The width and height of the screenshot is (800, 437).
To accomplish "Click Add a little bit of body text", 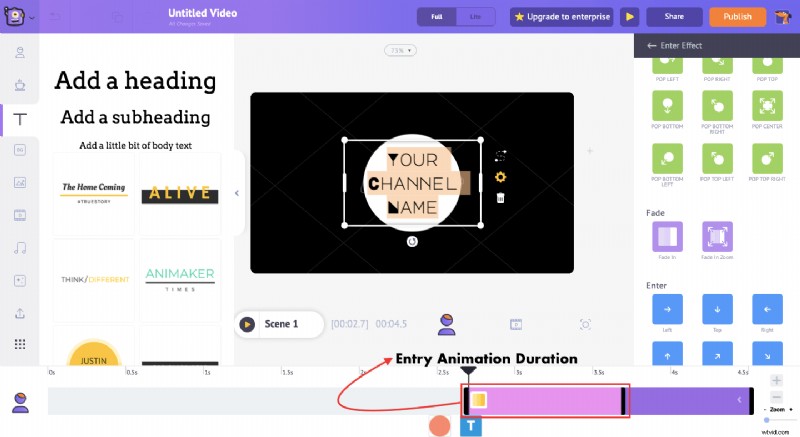I will [135, 146].
